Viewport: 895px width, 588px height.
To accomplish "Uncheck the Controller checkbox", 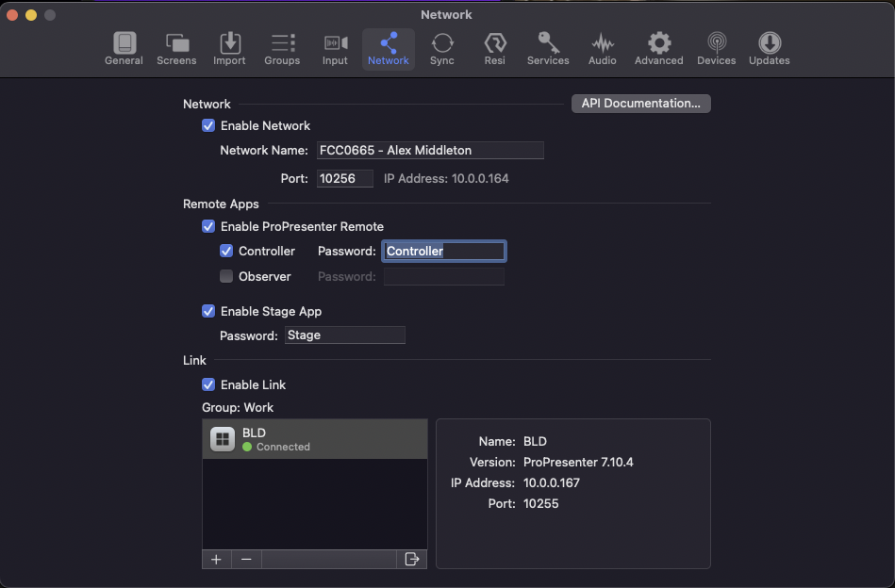I will [x=226, y=251].
